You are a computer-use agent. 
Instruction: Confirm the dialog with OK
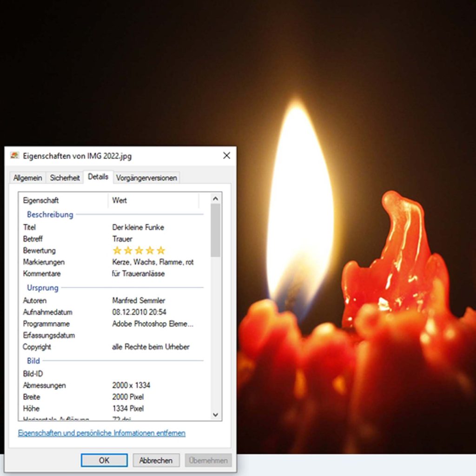(104, 460)
